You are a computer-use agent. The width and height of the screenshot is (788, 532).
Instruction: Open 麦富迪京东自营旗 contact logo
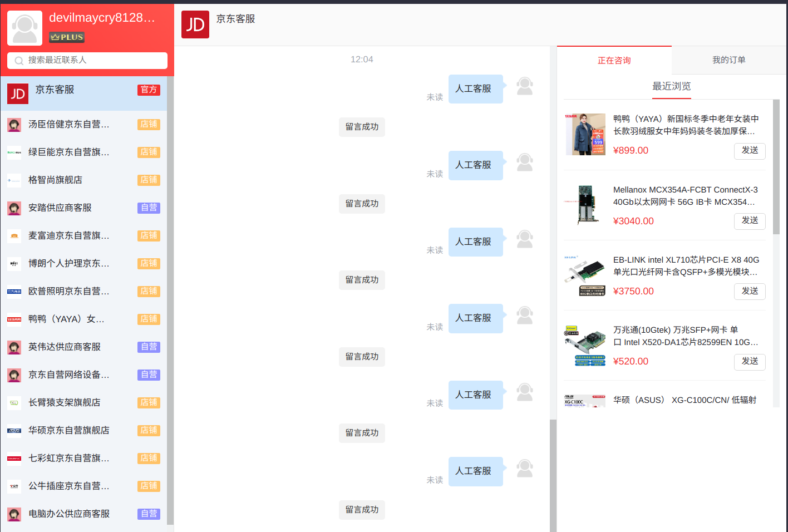pyautogui.click(x=14, y=236)
